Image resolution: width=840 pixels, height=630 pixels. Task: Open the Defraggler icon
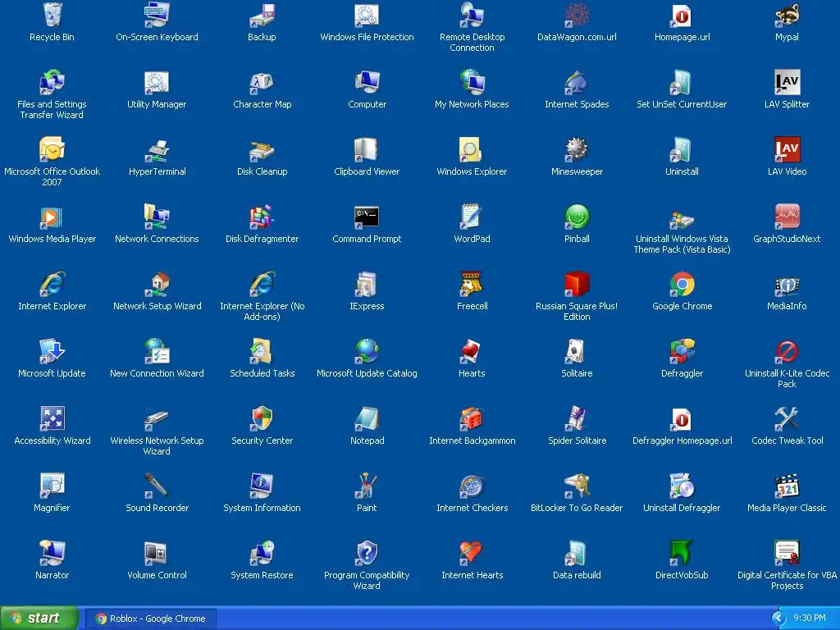[682, 351]
